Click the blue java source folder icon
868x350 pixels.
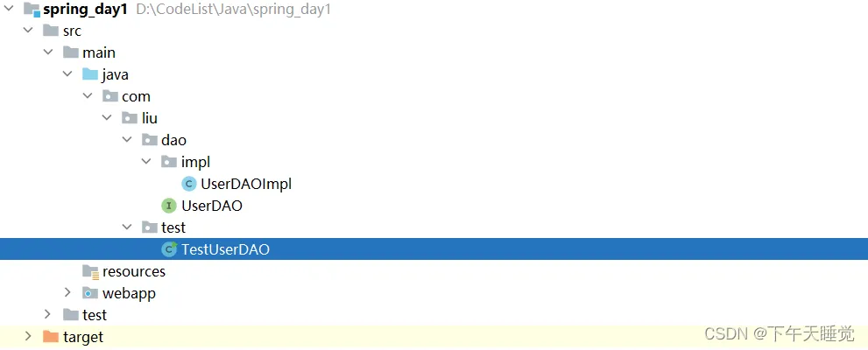90,74
